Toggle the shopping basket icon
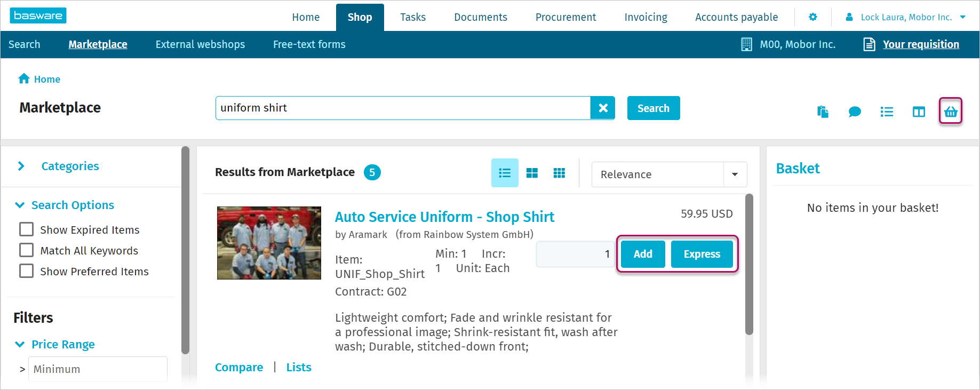 pyautogui.click(x=951, y=111)
